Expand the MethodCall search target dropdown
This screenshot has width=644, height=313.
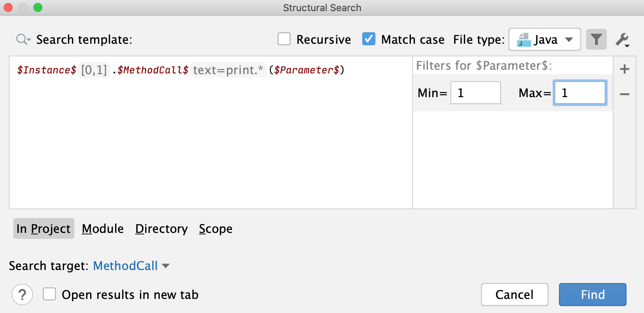click(x=131, y=266)
